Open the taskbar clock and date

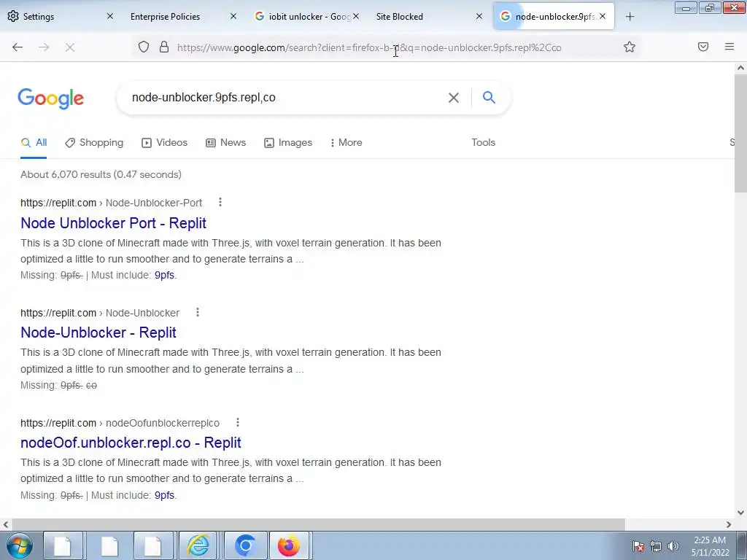coord(710,546)
